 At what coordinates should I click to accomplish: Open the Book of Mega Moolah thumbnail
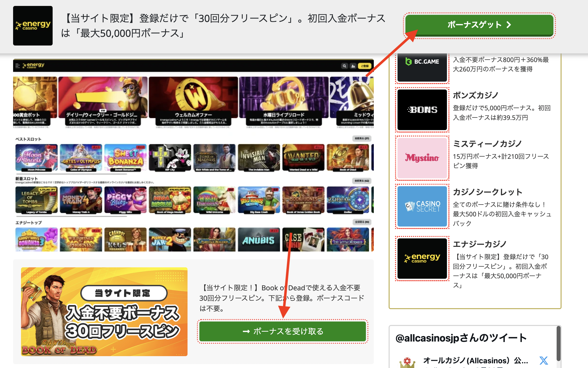[170, 200]
